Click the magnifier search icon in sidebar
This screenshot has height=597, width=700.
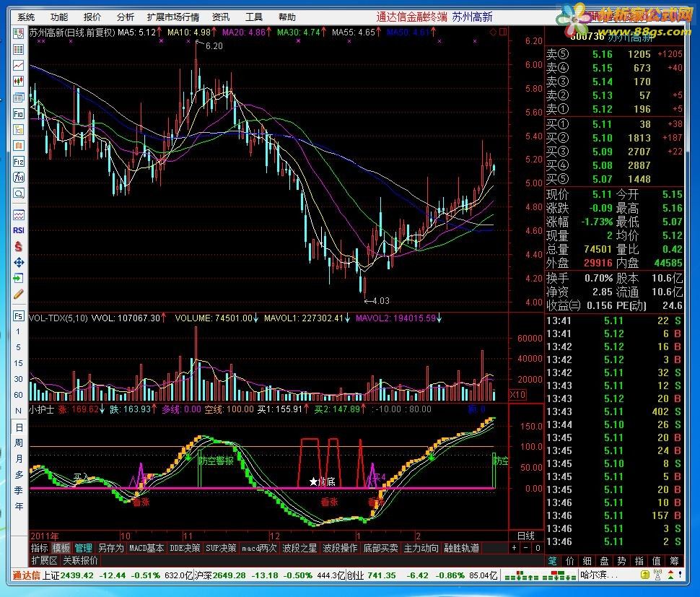point(18,193)
